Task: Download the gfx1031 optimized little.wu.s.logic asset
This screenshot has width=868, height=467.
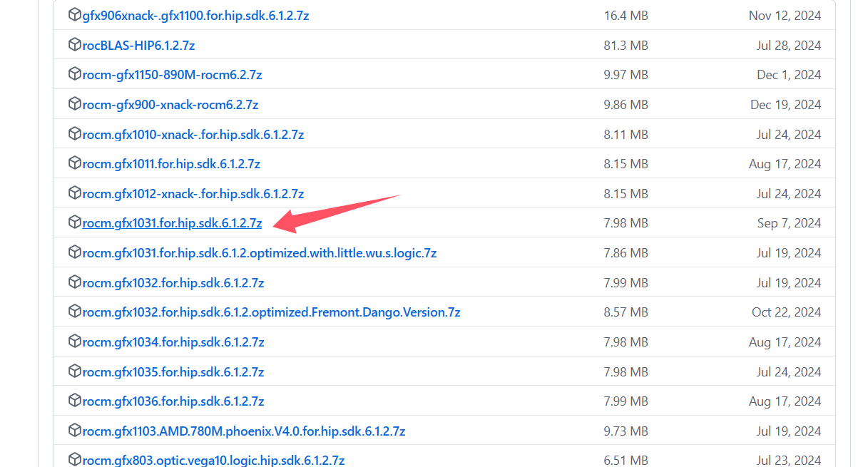Action: point(260,253)
